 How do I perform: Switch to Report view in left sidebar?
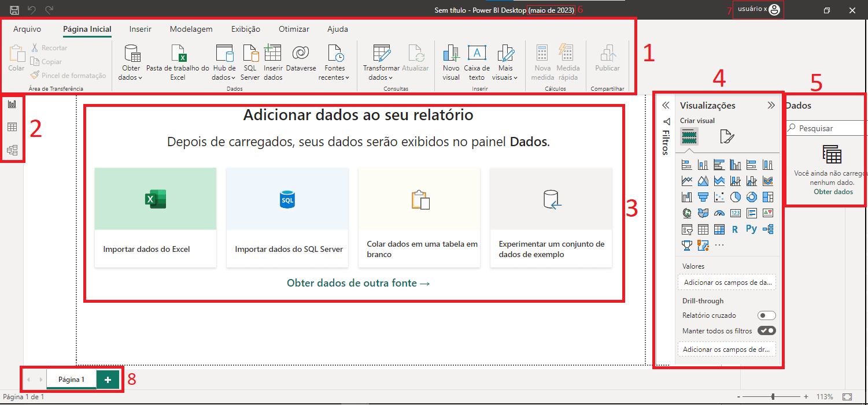[12, 104]
